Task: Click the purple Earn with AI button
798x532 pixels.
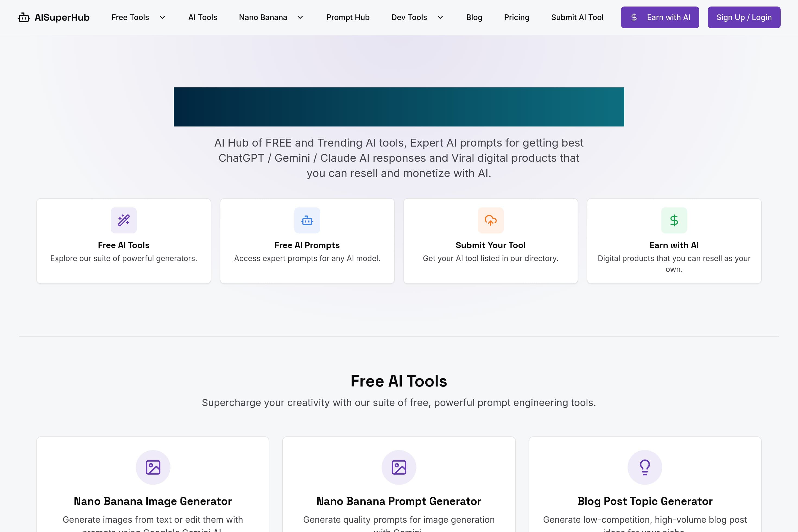Action: [x=660, y=17]
